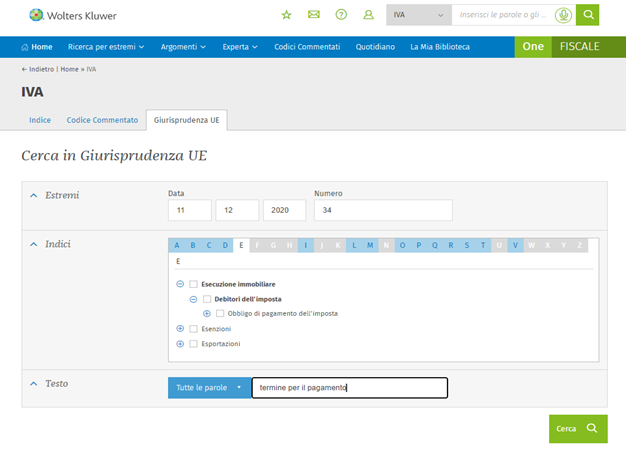Tick the Esenzioni checkbox
The width and height of the screenshot is (626, 451).
pyautogui.click(x=194, y=328)
